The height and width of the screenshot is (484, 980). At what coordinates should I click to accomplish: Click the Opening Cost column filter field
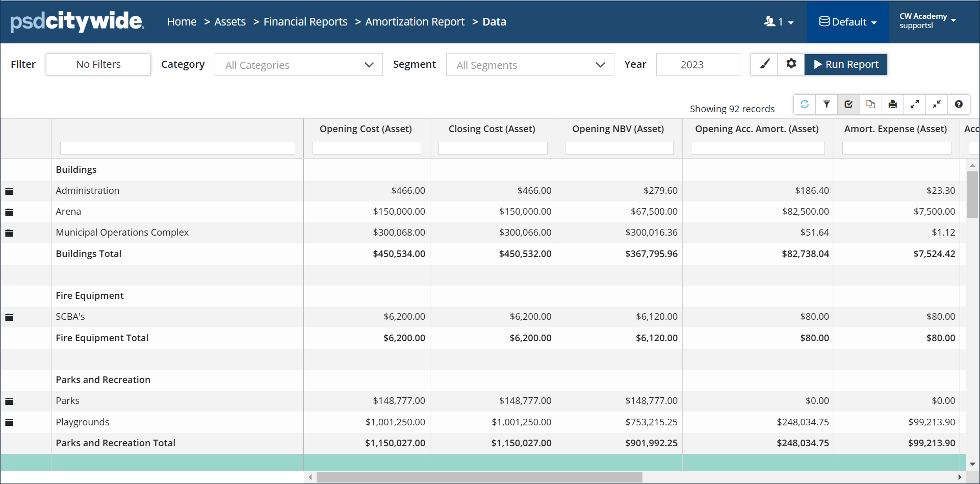coord(367,148)
